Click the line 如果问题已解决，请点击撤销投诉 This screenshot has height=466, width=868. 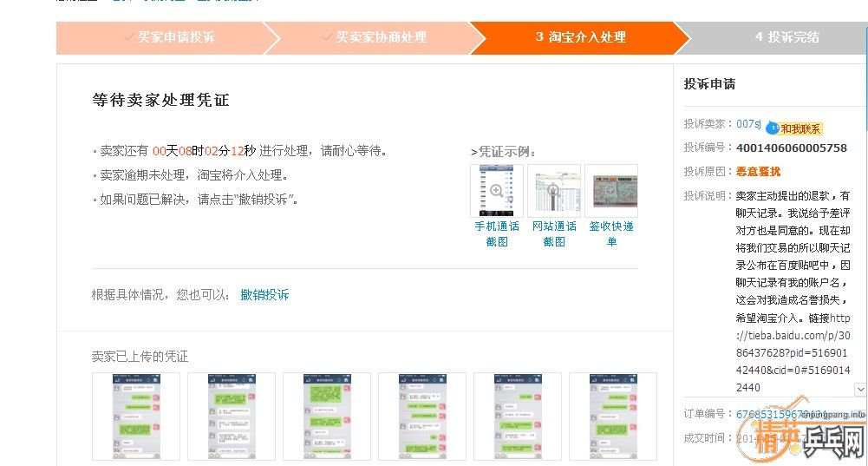click(x=199, y=200)
